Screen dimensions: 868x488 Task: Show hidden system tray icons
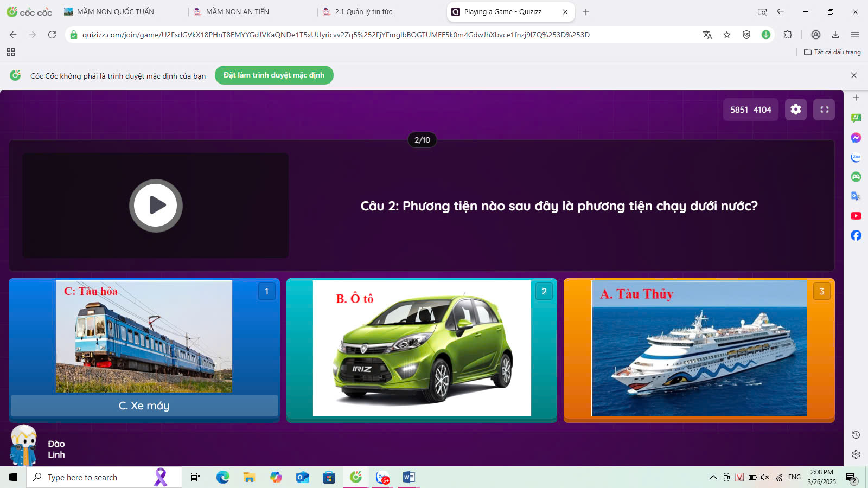click(713, 477)
